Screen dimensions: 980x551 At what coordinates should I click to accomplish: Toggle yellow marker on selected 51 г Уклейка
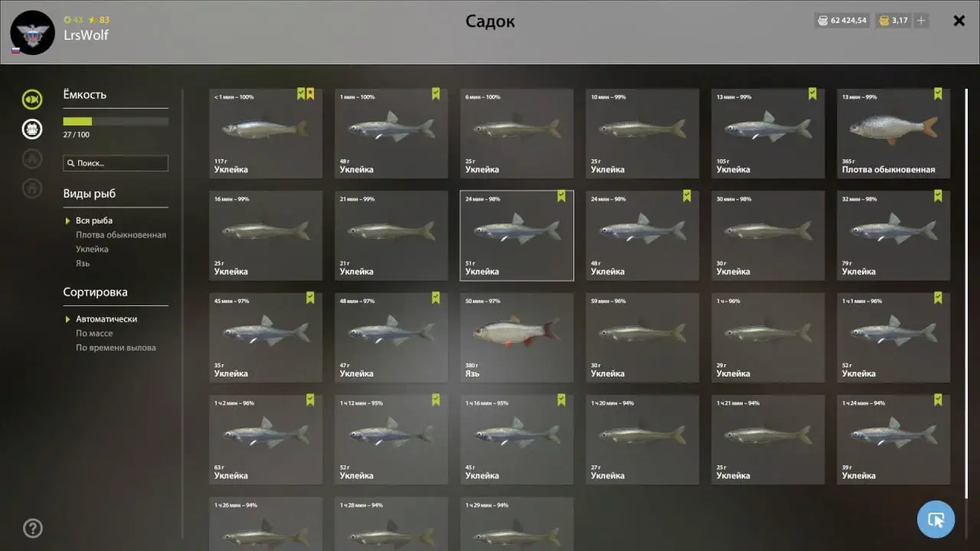click(x=561, y=196)
